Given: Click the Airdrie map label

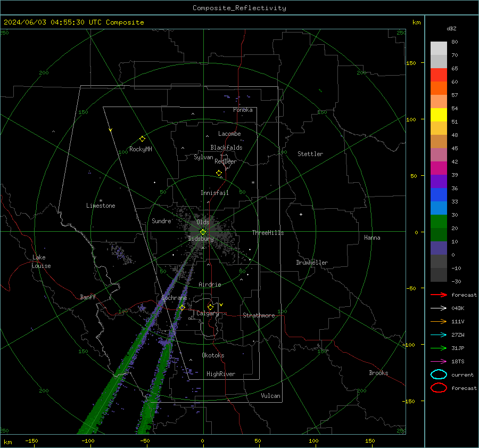Looking at the screenshot, I should click(x=210, y=284).
